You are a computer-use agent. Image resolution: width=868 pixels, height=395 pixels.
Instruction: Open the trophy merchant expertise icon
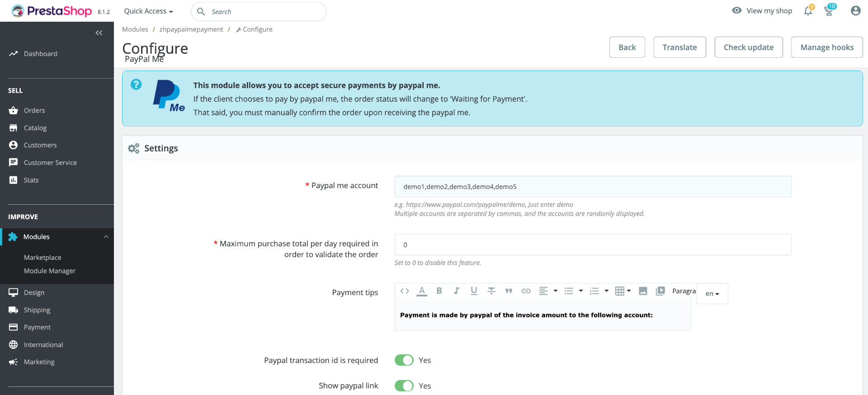829,11
